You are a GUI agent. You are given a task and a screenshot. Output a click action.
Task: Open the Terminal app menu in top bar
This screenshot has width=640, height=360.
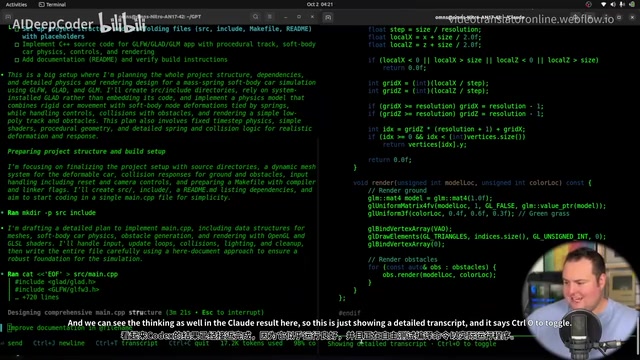pyautogui.click(x=52, y=4)
